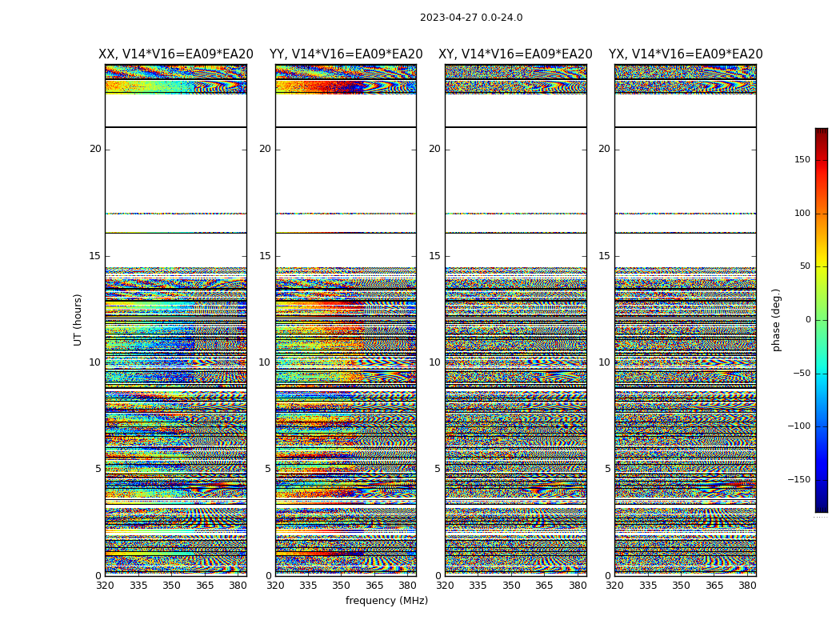Select the 'XX, V14*V16=EA09*EA20' panel title
The height and width of the screenshot is (640, 840).
(176, 54)
